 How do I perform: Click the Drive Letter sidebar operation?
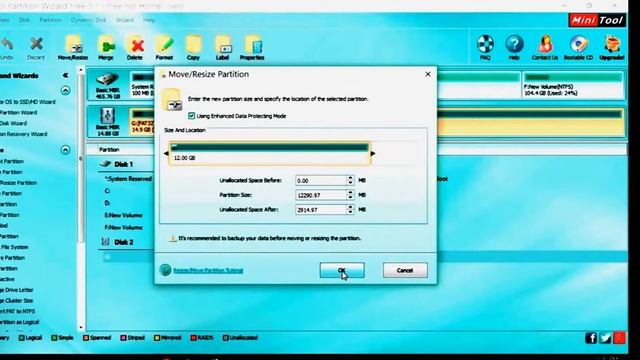point(17,290)
